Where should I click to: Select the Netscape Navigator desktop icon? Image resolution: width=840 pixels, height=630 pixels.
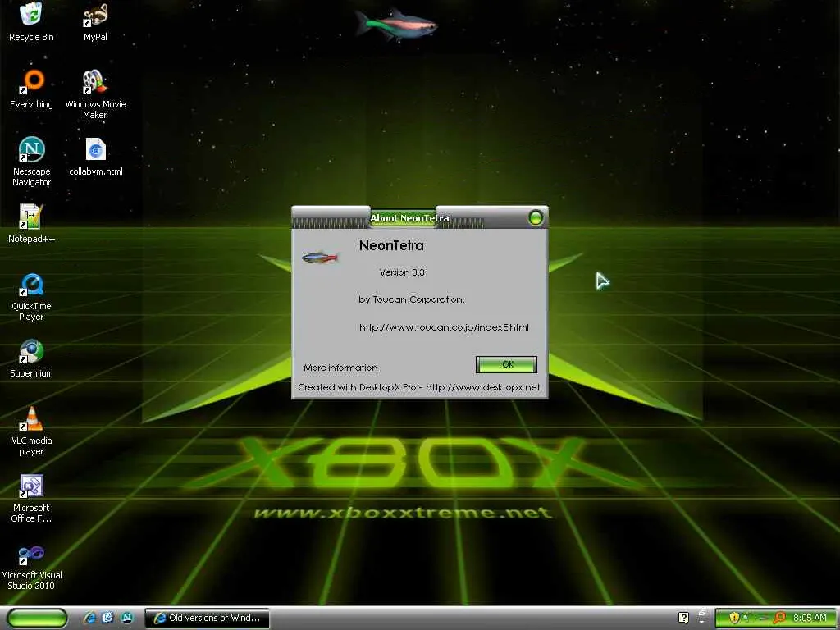coord(32,149)
